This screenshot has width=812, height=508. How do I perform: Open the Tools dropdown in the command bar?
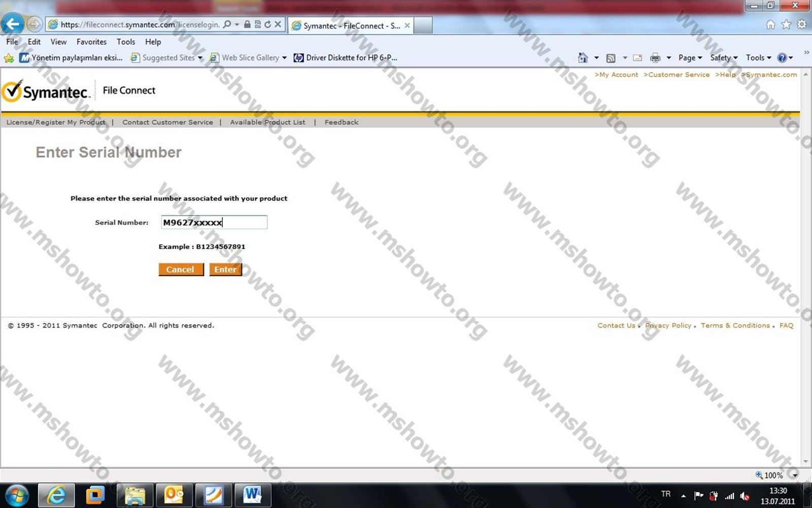pos(758,58)
